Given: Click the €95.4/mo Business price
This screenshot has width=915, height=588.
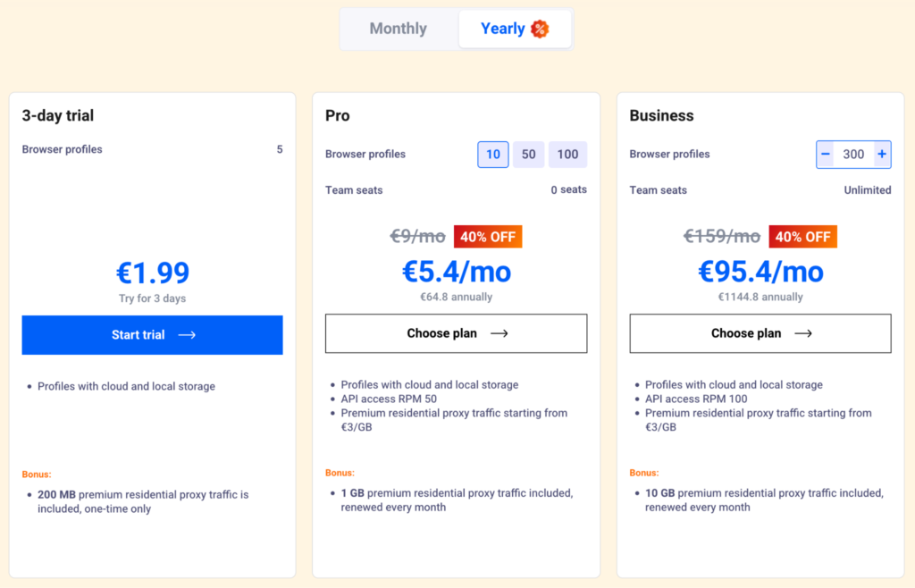Looking at the screenshot, I should point(760,271).
